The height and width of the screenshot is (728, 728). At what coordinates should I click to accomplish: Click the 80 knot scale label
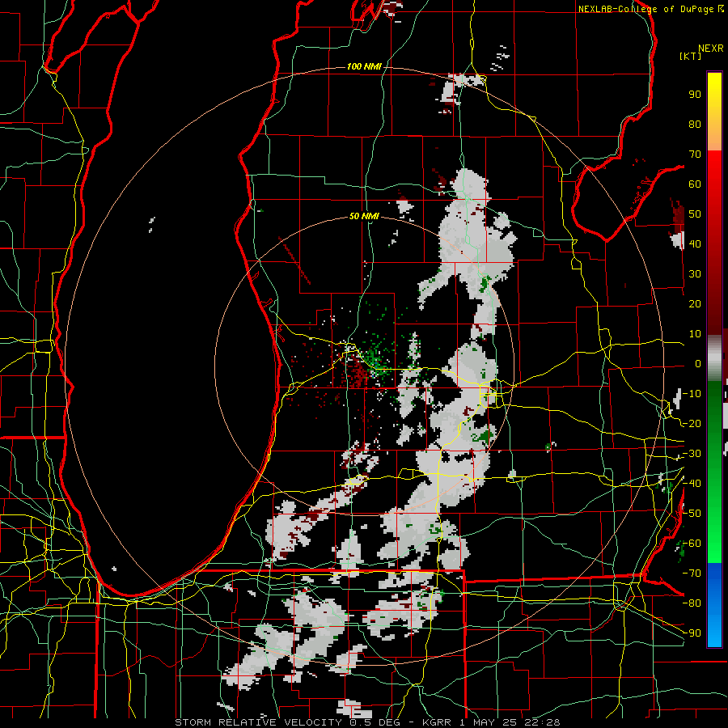(x=695, y=124)
